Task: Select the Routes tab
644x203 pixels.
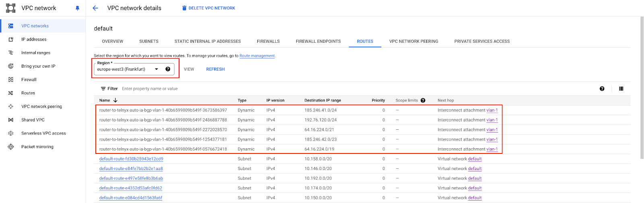Action: 365,41
